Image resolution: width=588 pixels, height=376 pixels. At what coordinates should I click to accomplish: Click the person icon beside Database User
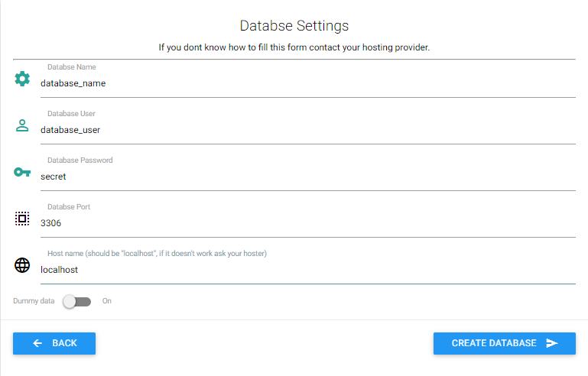22,126
